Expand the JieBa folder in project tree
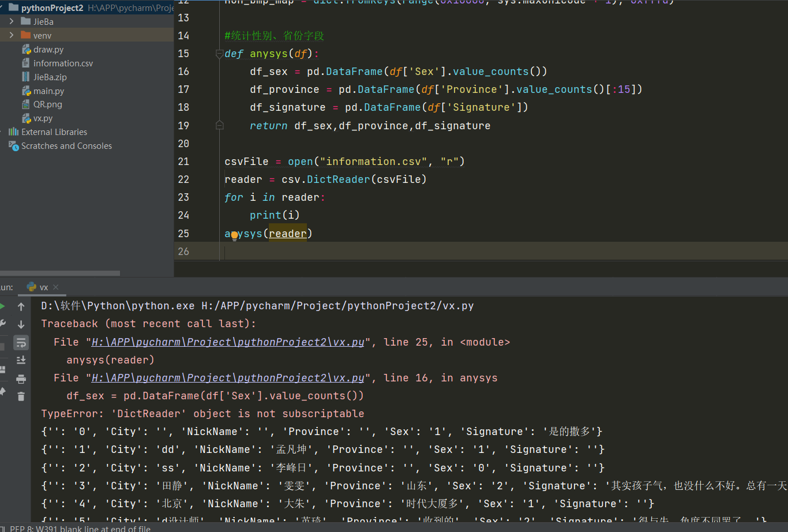Screen dimensions: 788x532 point(12,21)
